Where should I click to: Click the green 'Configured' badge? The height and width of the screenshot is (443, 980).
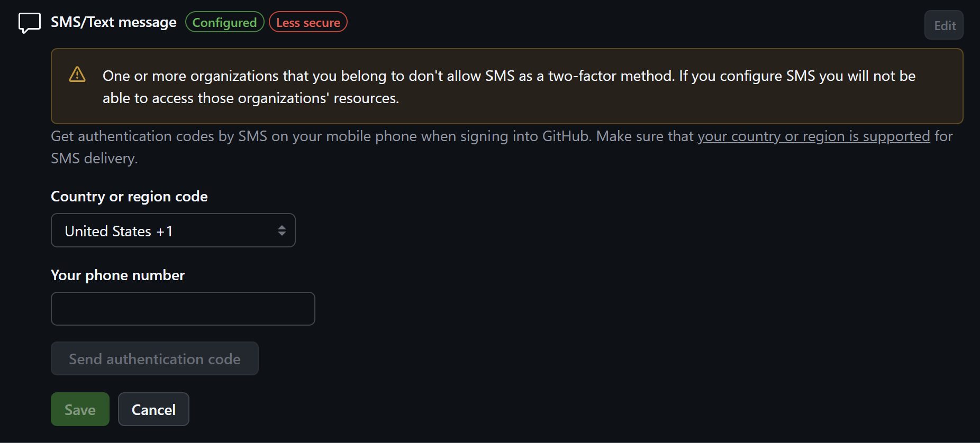click(224, 22)
